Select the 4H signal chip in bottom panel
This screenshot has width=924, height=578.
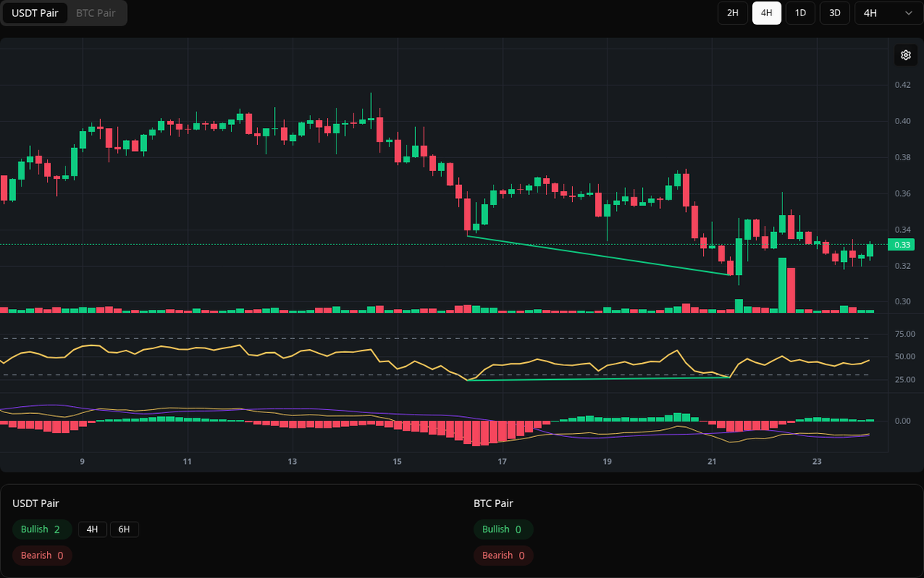click(x=92, y=529)
